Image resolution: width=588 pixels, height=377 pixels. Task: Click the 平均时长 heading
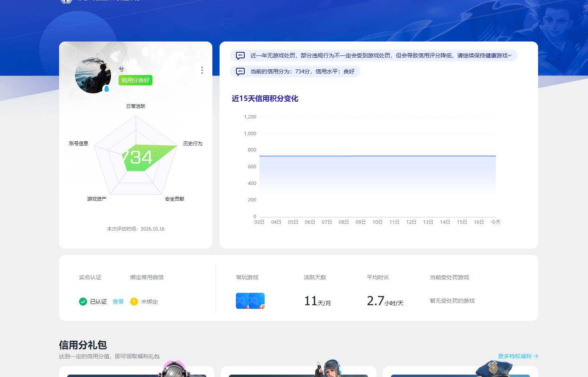point(378,277)
